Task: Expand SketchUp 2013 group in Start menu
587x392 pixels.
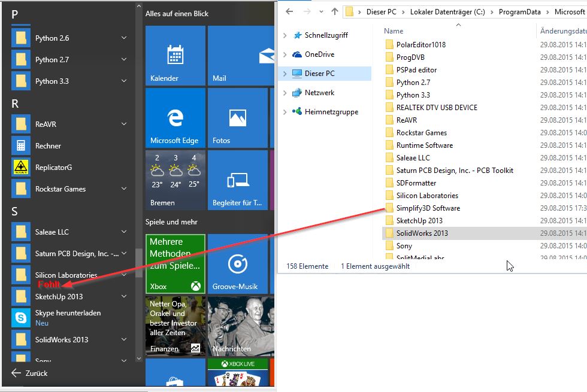Action: coord(124,297)
